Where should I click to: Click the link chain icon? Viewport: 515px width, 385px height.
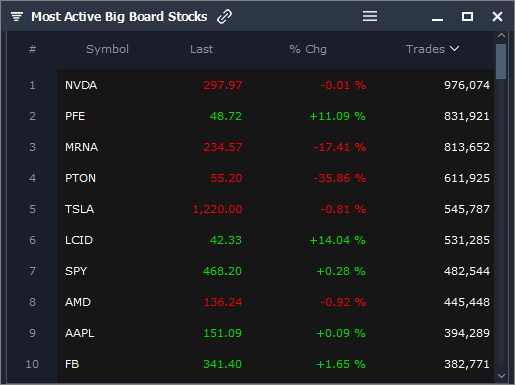224,17
